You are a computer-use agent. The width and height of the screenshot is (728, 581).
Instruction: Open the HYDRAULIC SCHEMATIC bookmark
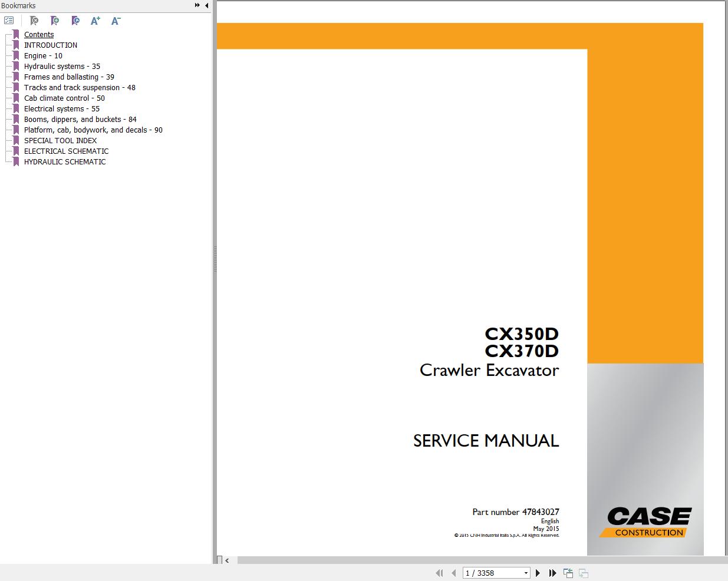(x=65, y=162)
